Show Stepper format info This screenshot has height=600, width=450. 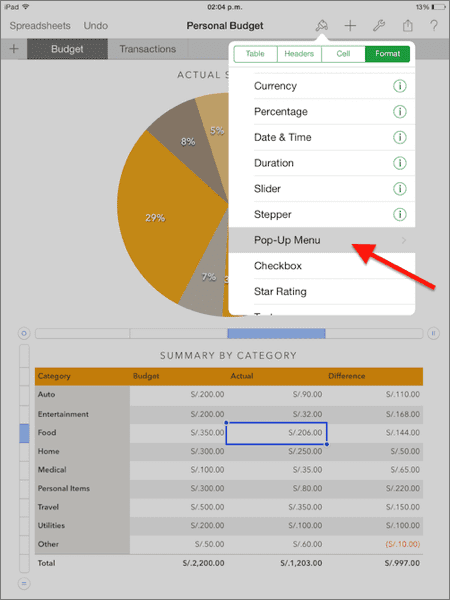(400, 214)
